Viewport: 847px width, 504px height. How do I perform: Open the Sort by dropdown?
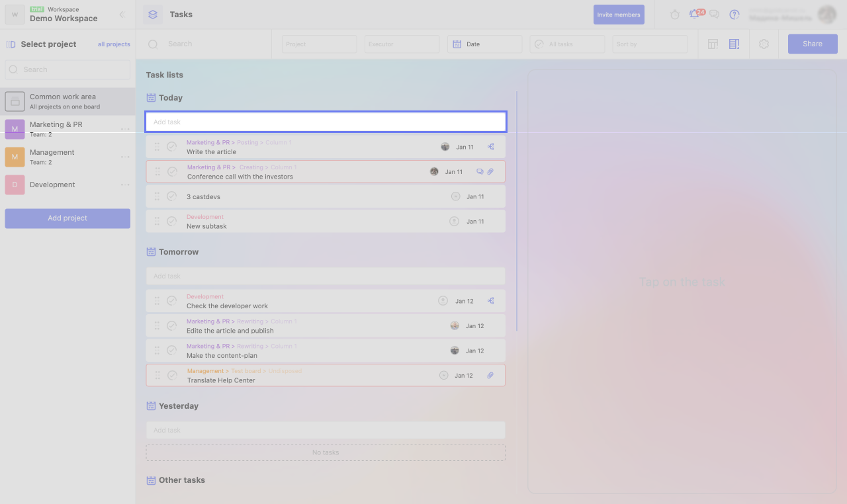(x=650, y=44)
